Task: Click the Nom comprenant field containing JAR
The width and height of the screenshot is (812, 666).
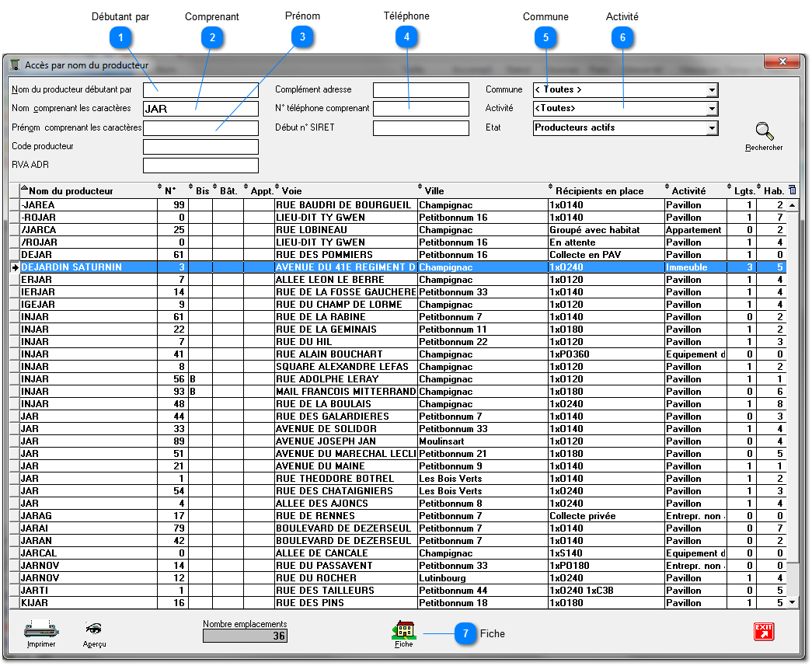Action: pyautogui.click(x=200, y=109)
